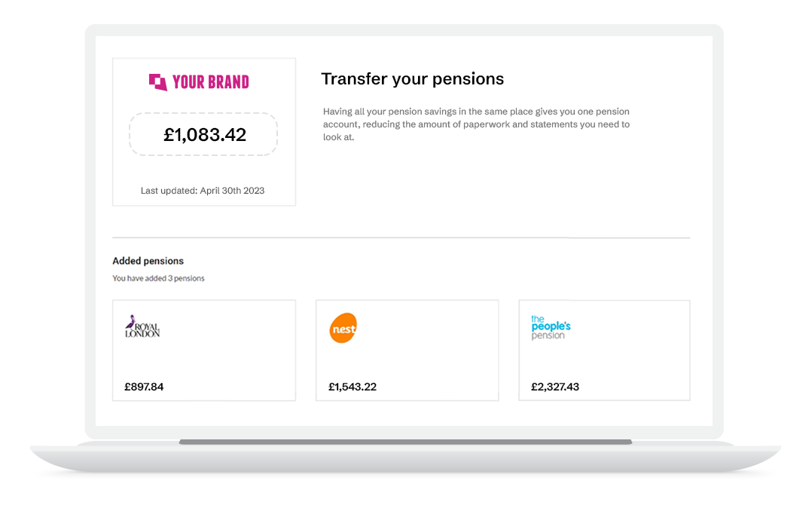This screenshot has width=812, height=514.
Task: Click the YOUR BRAND text
Action: [x=211, y=82]
